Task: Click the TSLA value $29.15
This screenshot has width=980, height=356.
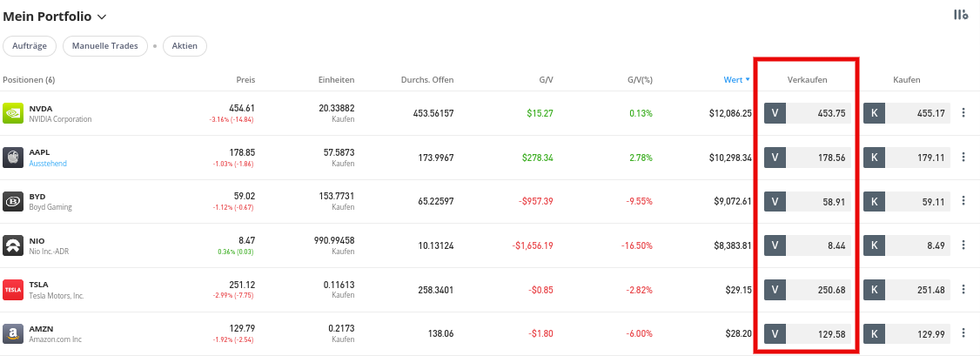Action: [740, 291]
